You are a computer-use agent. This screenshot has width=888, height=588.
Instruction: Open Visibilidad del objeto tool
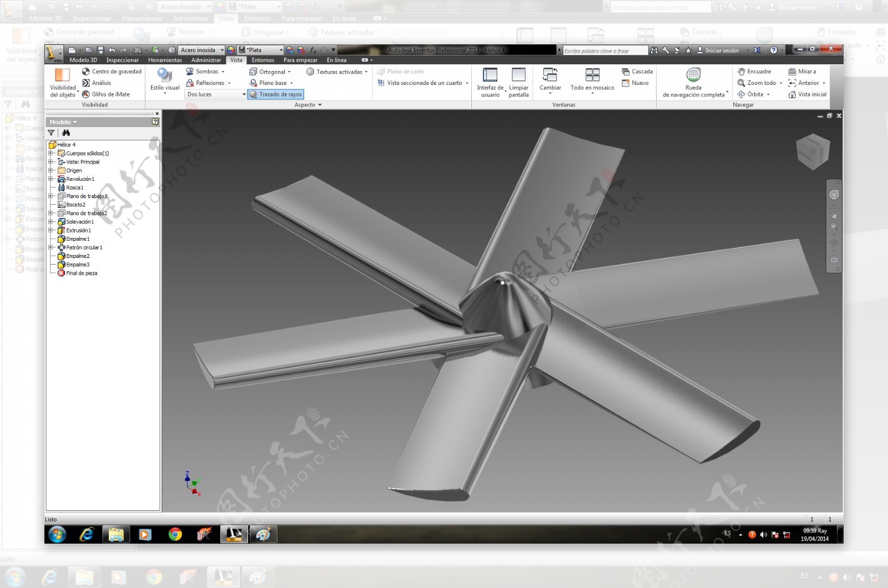(63, 83)
